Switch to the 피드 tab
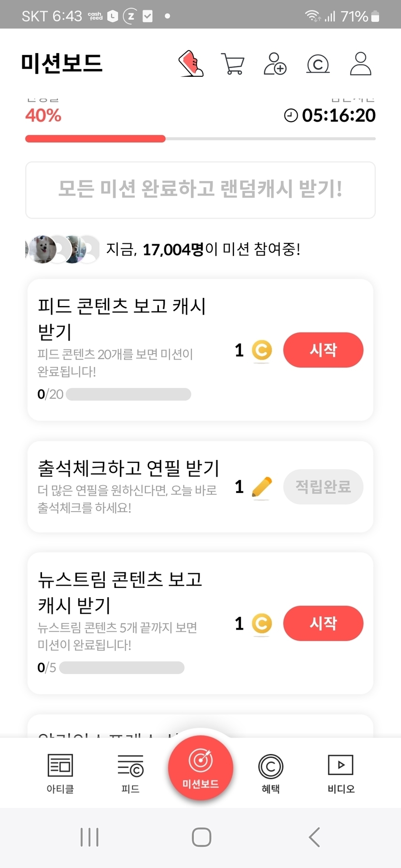 (x=130, y=773)
